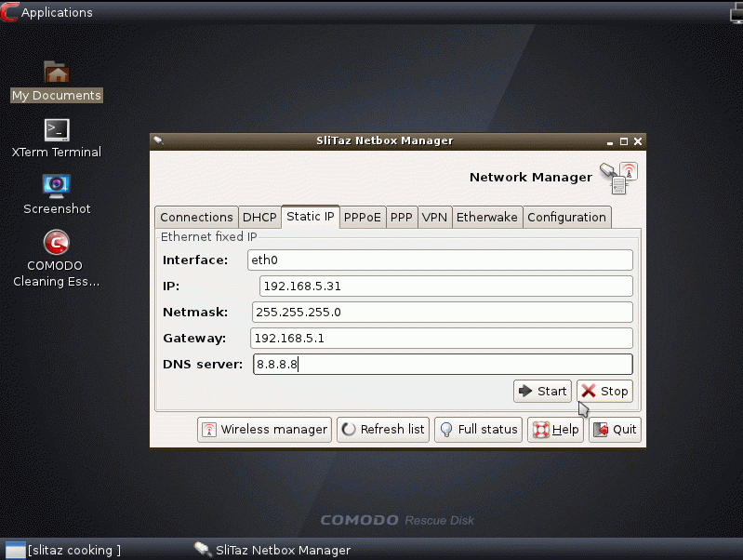Open the Configuration tab

tap(566, 217)
